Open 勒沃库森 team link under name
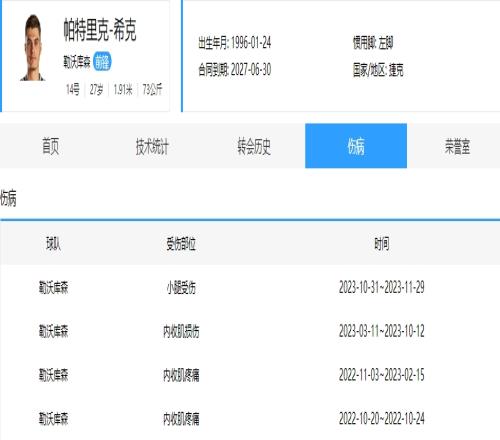This screenshot has width=500, height=440. point(77,62)
